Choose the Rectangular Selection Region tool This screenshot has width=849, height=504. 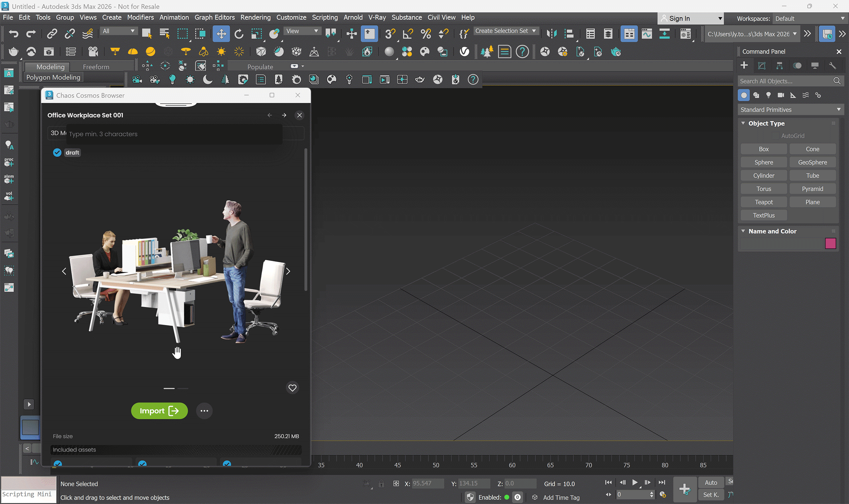point(183,34)
